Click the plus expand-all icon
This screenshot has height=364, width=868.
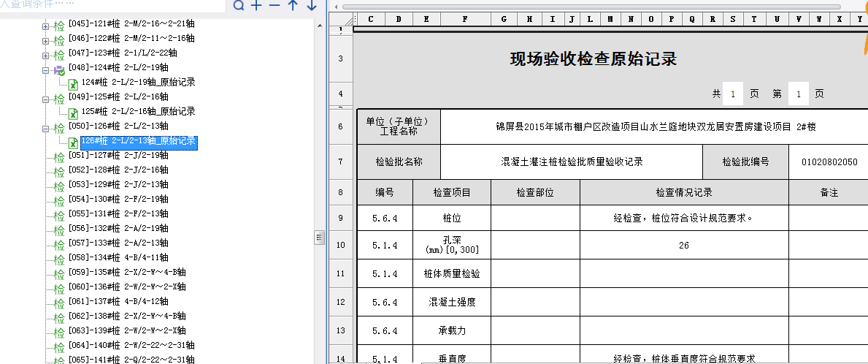(x=256, y=7)
